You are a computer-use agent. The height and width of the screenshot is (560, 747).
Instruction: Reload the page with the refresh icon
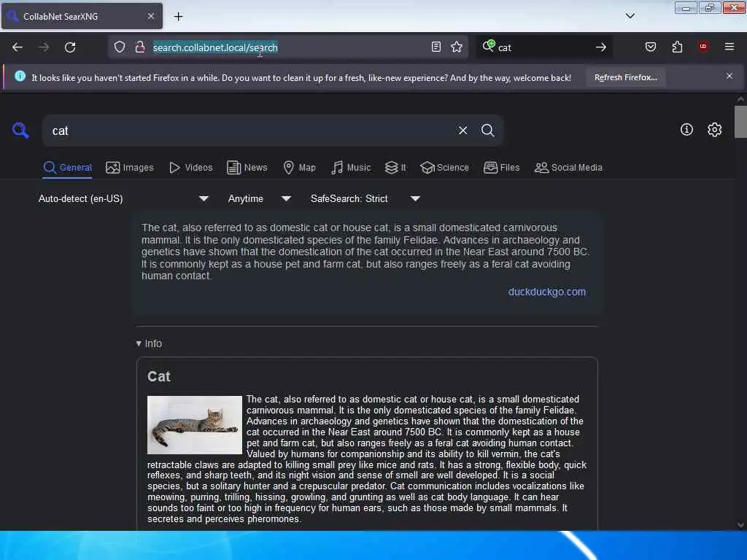(70, 47)
